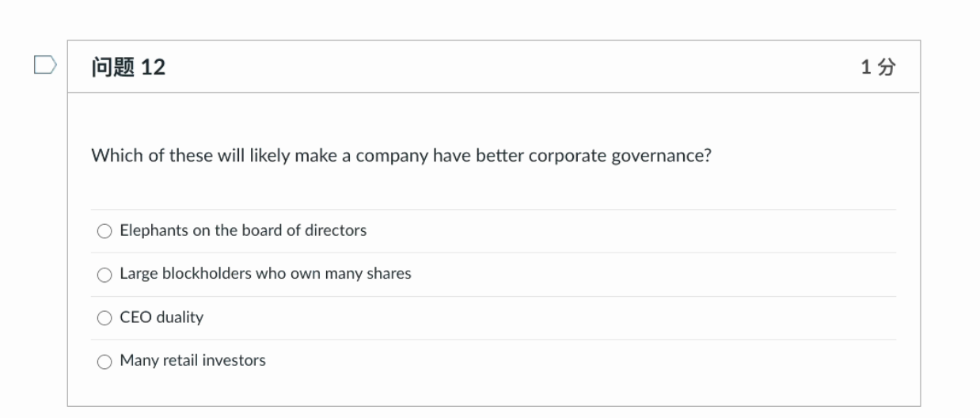The height and width of the screenshot is (418, 980).
Task: Click the 'Elephants on the board of directors' label
Action: (243, 230)
